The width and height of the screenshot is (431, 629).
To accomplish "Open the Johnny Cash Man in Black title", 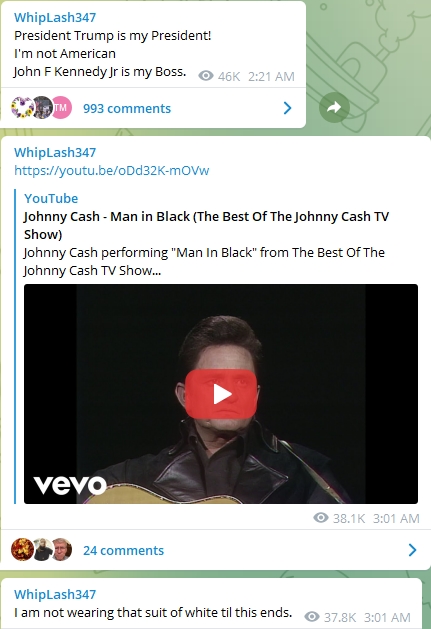I will pos(206,225).
